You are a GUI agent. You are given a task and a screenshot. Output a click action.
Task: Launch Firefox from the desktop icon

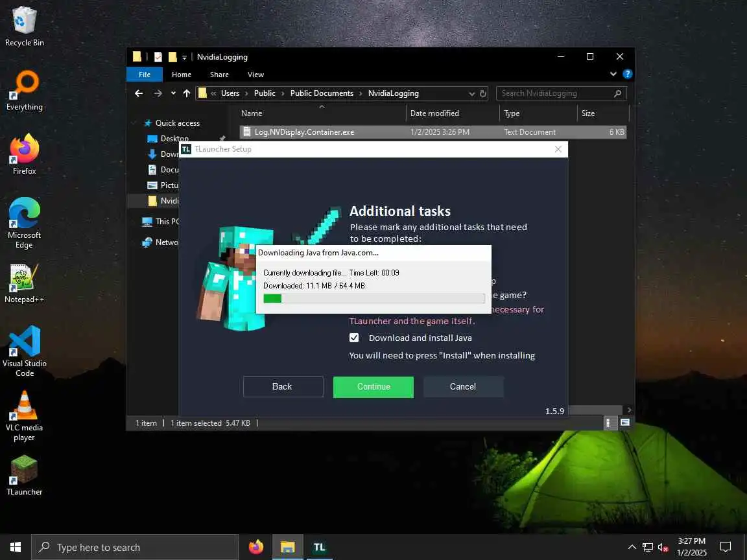click(x=24, y=154)
